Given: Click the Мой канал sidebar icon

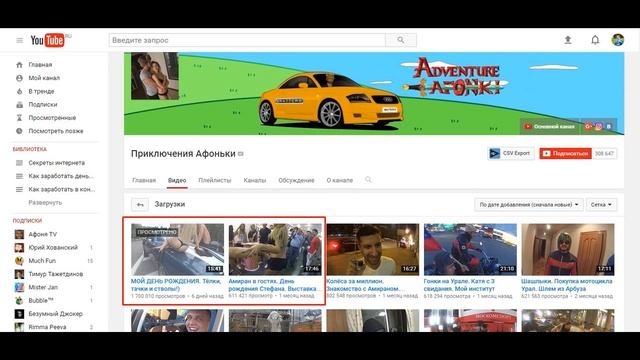Looking at the screenshot, I should pos(19,78).
